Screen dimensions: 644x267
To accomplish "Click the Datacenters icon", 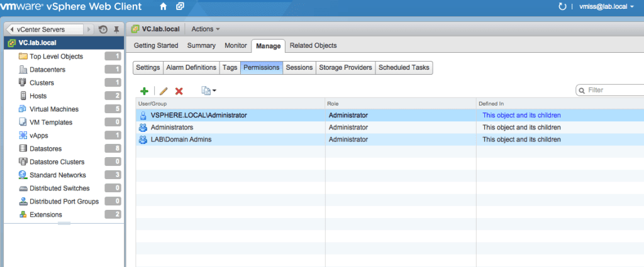I will [23, 69].
